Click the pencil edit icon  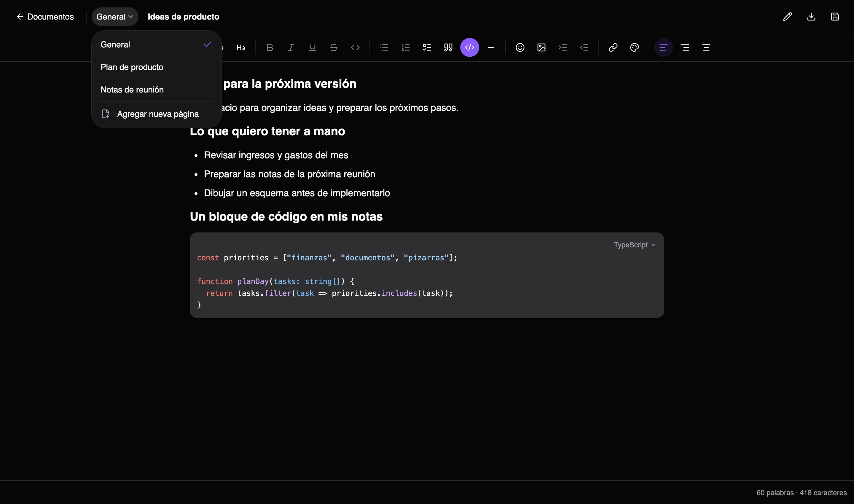(x=787, y=17)
